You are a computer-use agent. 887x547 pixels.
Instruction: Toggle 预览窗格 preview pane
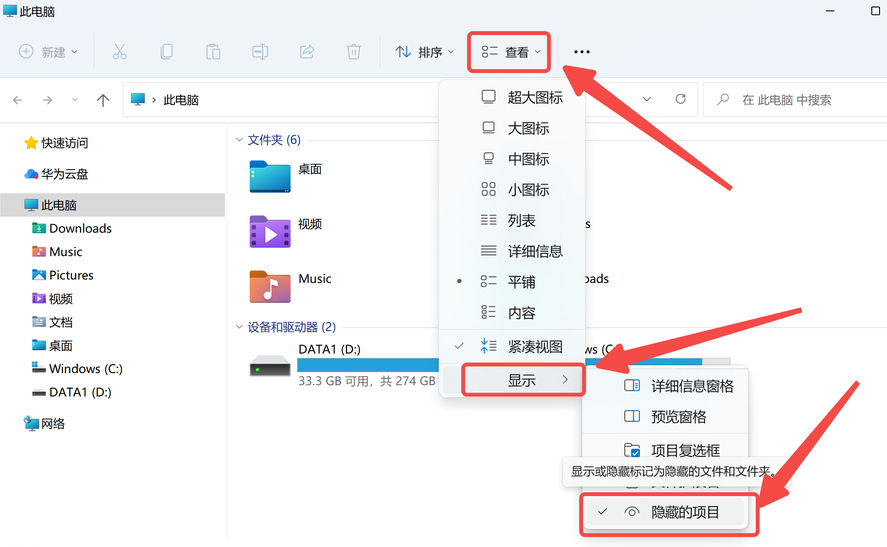point(665,417)
